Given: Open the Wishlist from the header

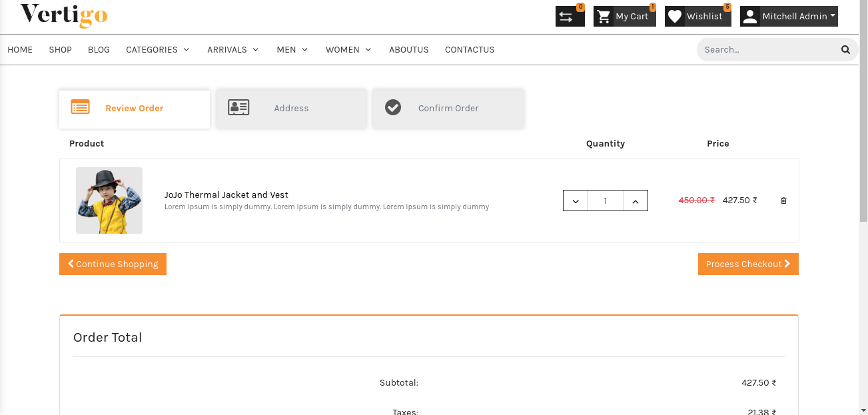Looking at the screenshot, I should (x=698, y=17).
